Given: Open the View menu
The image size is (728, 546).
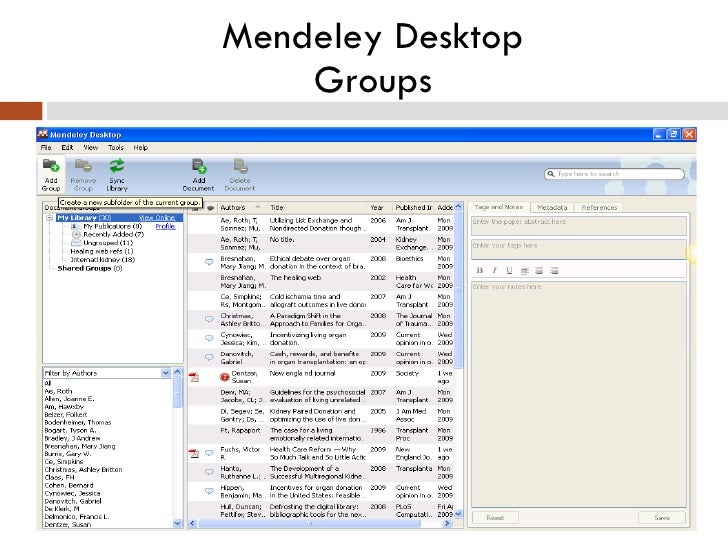Looking at the screenshot, I should coord(91,147).
